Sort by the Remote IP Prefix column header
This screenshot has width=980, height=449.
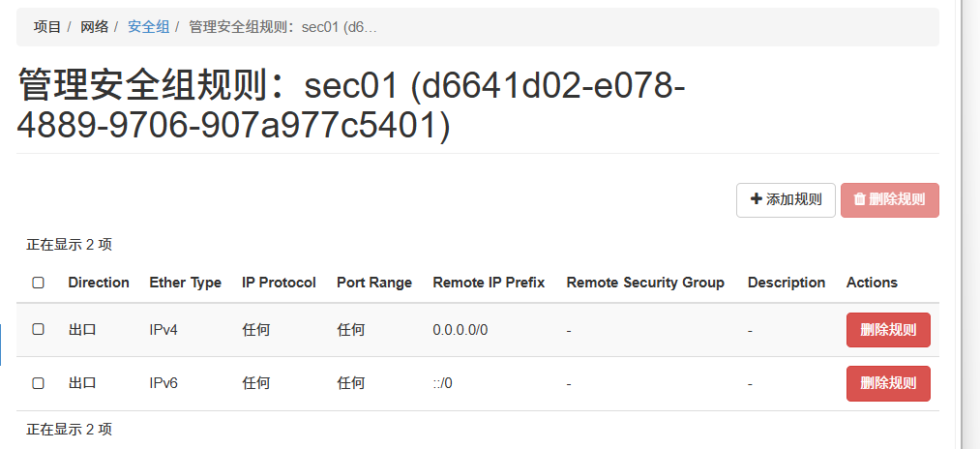(489, 283)
